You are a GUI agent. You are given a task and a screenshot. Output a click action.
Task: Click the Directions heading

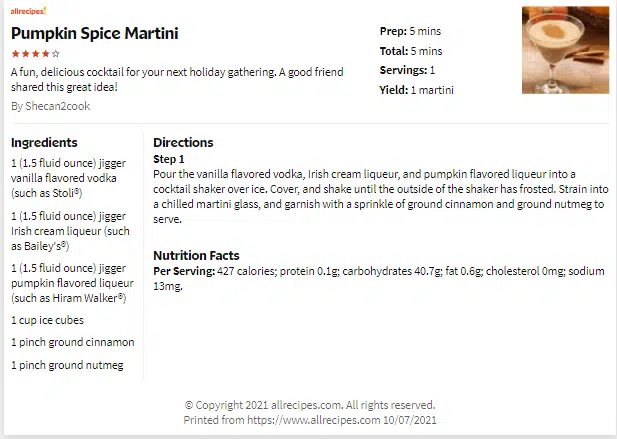[183, 142]
